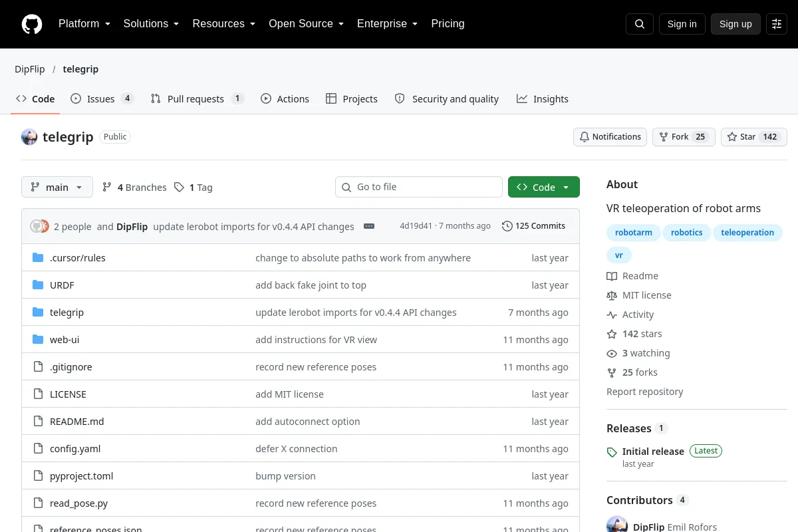Screen dimensions: 798x532
Task: Click the pyproject.toml file icon
Action: (x=38, y=476)
